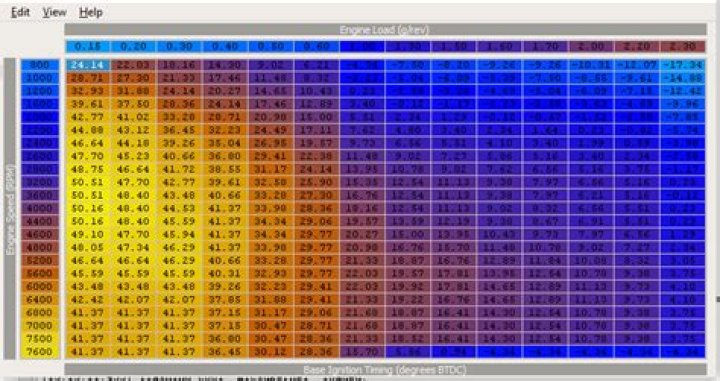720x381 pixels.
Task: Select the 4400 RPM row header
Action: click(x=39, y=221)
